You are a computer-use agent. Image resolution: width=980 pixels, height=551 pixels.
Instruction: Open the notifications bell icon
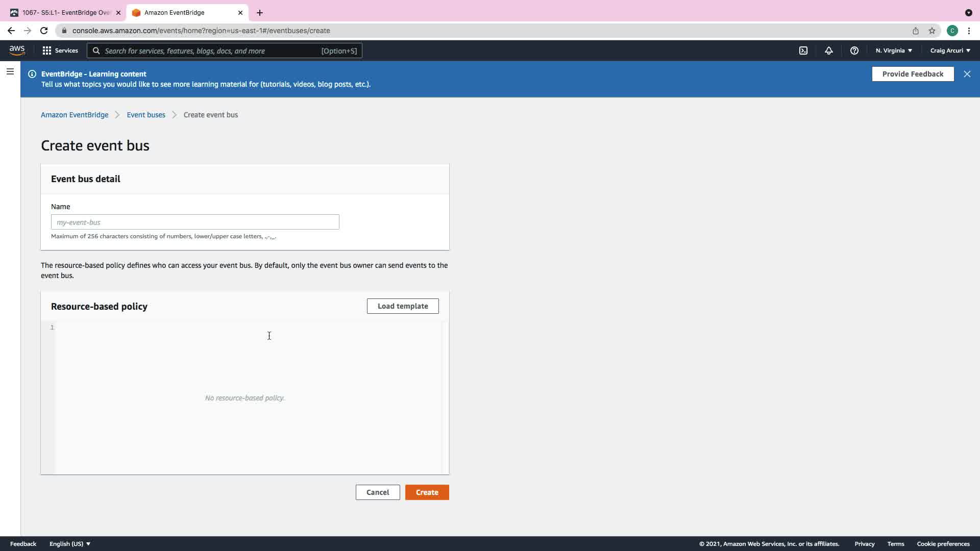click(x=829, y=51)
